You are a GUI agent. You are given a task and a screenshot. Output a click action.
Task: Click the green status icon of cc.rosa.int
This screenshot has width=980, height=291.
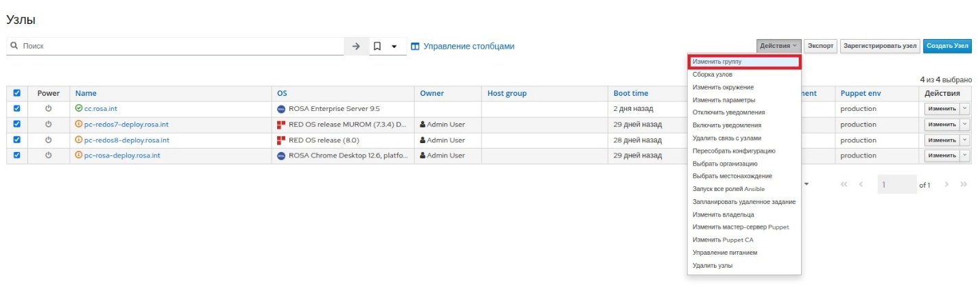coord(79,108)
